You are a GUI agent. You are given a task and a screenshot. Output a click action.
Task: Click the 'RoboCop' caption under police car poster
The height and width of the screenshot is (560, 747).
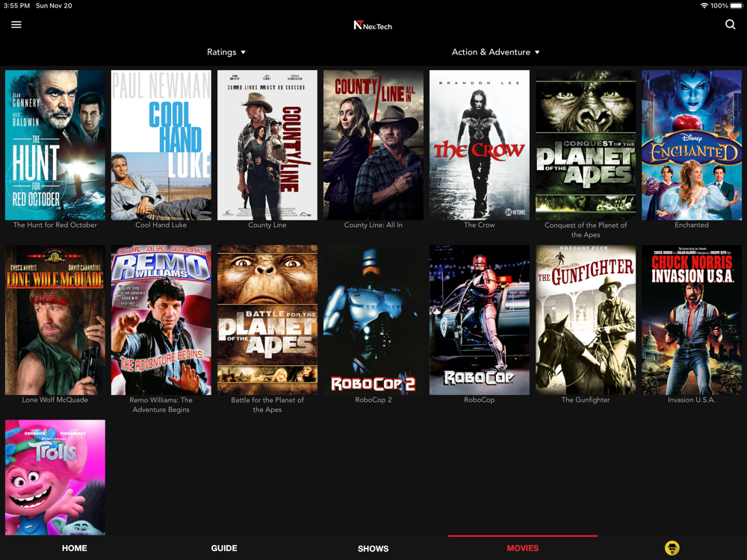(480, 399)
